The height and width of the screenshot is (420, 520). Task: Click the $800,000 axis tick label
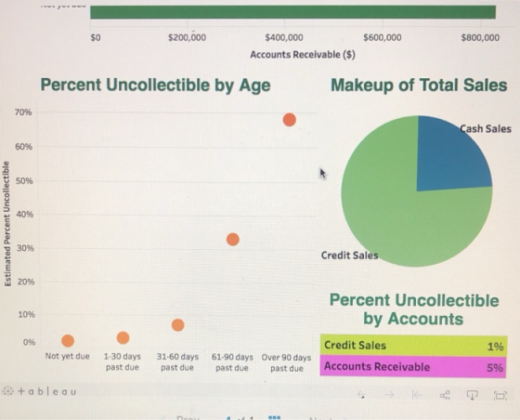(x=480, y=37)
